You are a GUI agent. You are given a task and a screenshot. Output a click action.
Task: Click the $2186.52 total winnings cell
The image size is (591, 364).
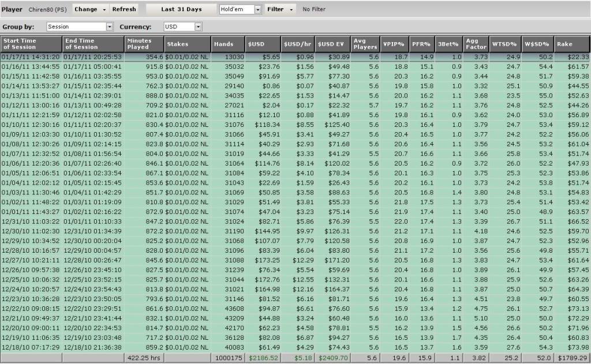click(x=263, y=358)
